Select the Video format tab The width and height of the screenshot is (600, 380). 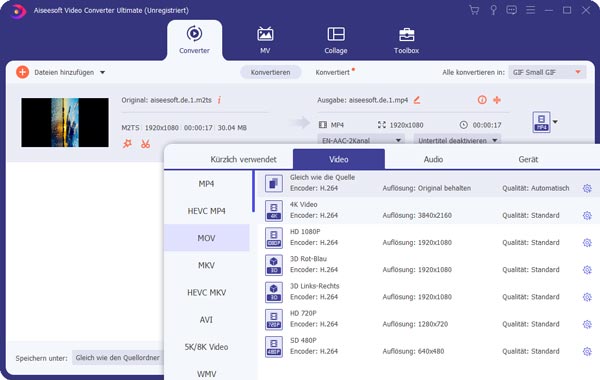(x=339, y=159)
